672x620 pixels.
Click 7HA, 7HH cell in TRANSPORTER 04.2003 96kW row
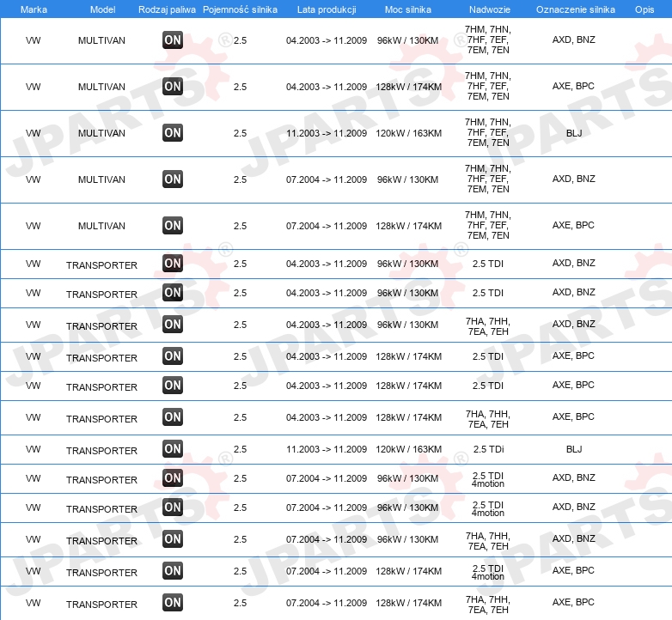pyautogui.click(x=488, y=326)
